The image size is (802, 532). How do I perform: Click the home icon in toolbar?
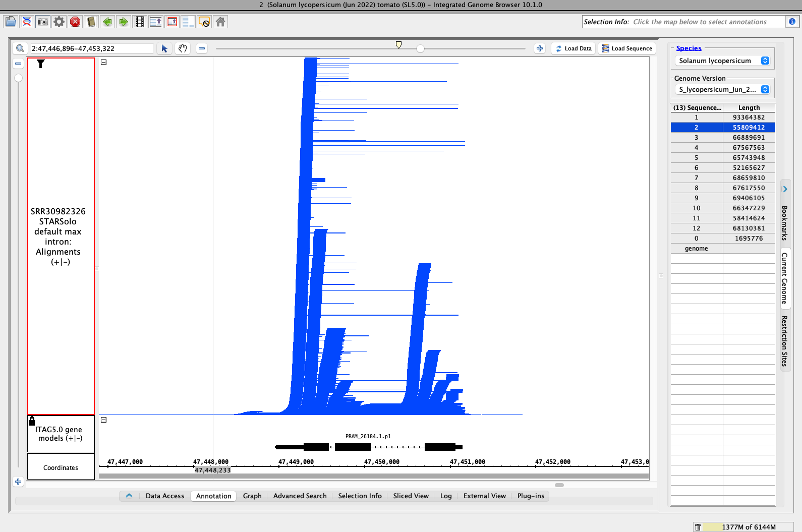(220, 22)
